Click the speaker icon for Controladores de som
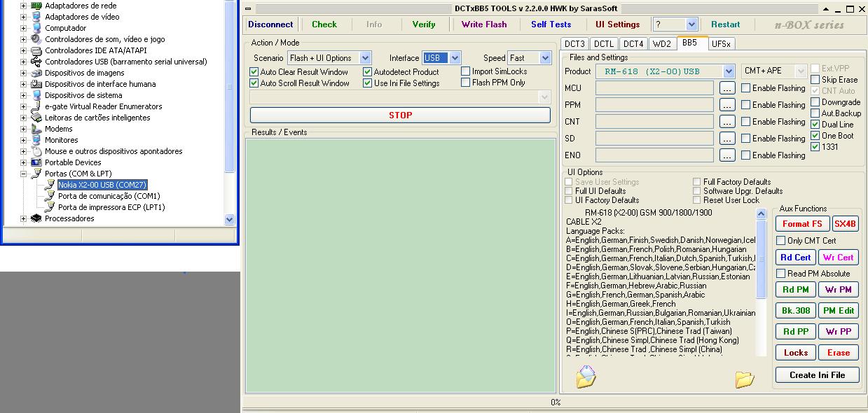Viewport: 868px width, 413px height. 36,39
